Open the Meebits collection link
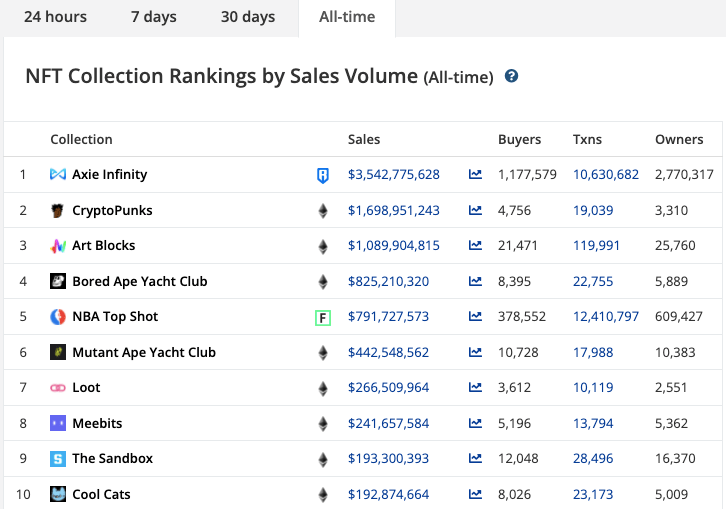 pos(97,423)
